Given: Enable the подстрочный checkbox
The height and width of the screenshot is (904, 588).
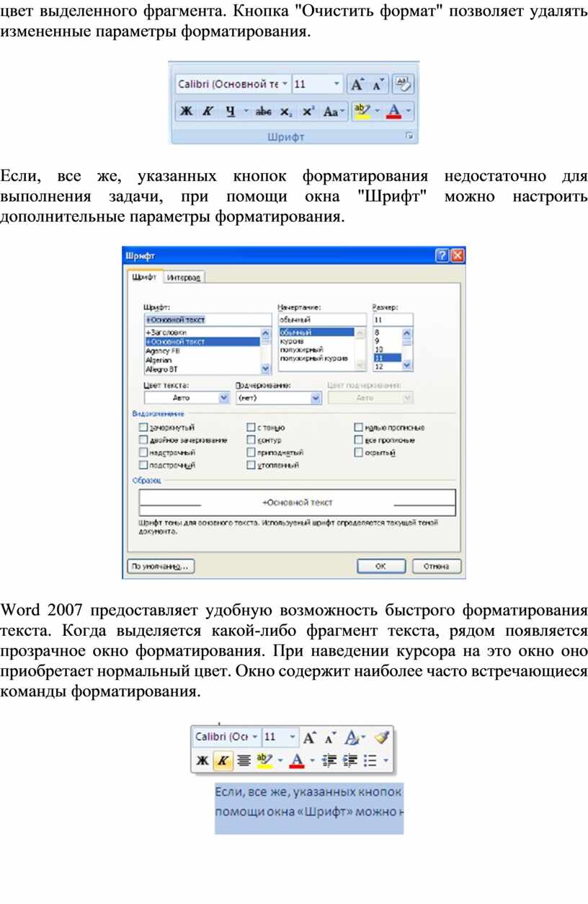Looking at the screenshot, I should (143, 466).
